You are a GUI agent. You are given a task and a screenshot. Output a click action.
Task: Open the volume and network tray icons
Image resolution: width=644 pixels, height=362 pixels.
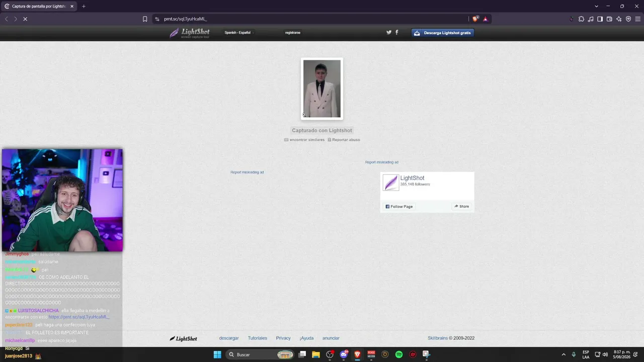coord(601,354)
